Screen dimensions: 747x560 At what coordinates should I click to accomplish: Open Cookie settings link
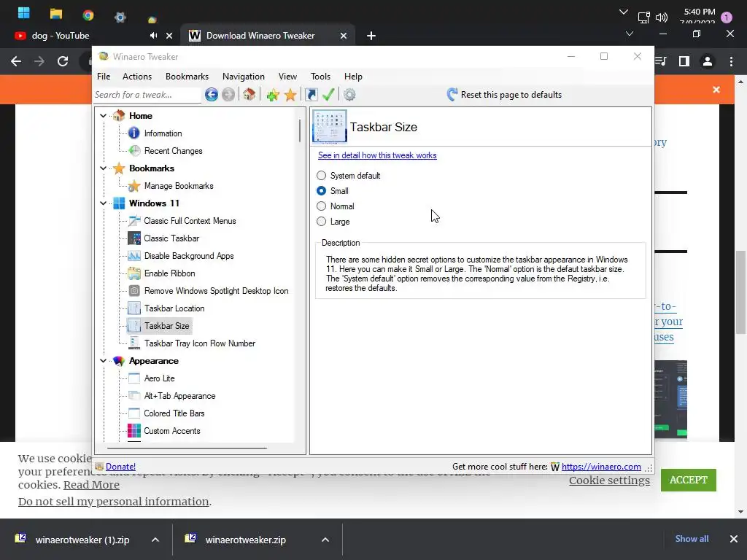[x=609, y=481]
